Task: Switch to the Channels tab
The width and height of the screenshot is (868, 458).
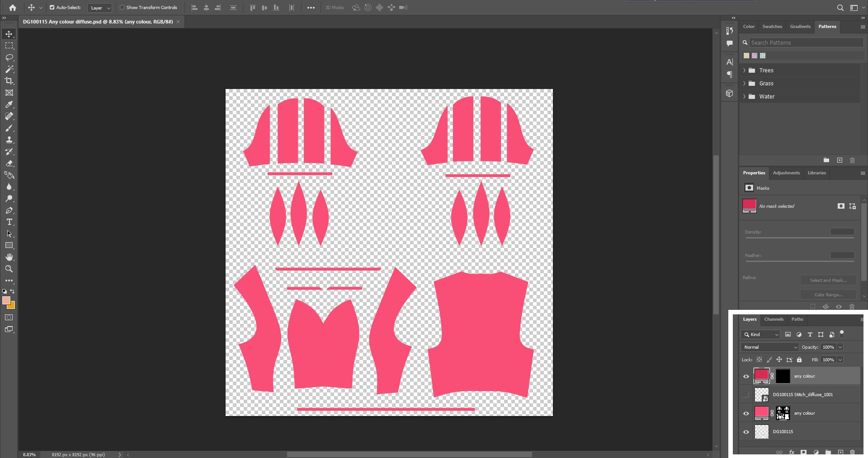Action: pos(774,319)
